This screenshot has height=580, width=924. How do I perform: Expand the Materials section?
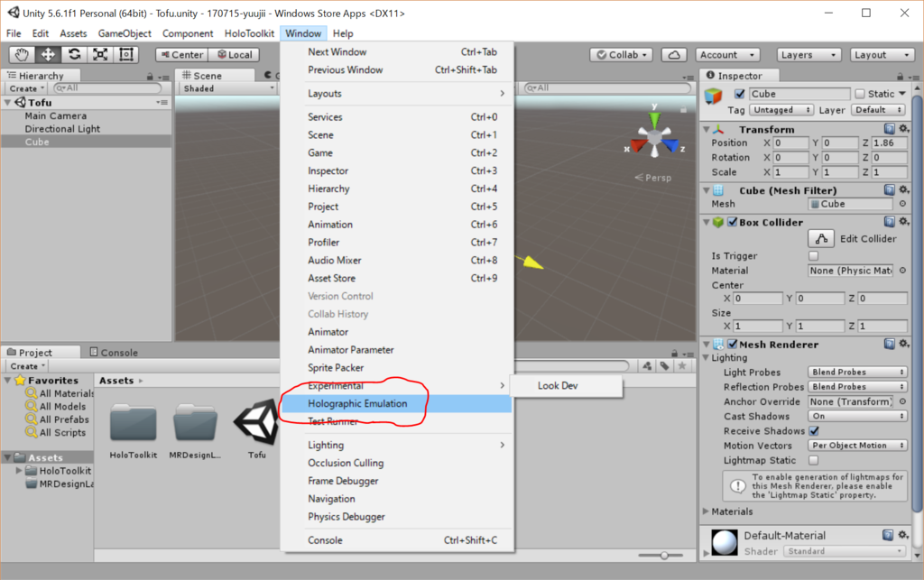tap(706, 511)
